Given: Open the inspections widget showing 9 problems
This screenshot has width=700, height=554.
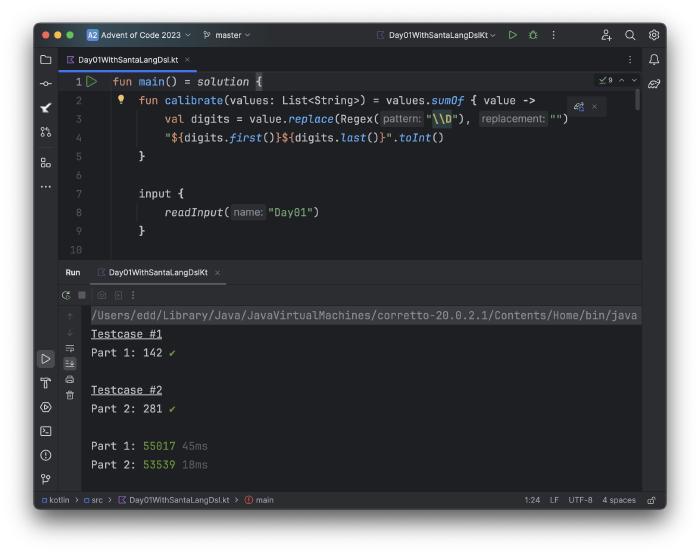Looking at the screenshot, I should [x=606, y=80].
